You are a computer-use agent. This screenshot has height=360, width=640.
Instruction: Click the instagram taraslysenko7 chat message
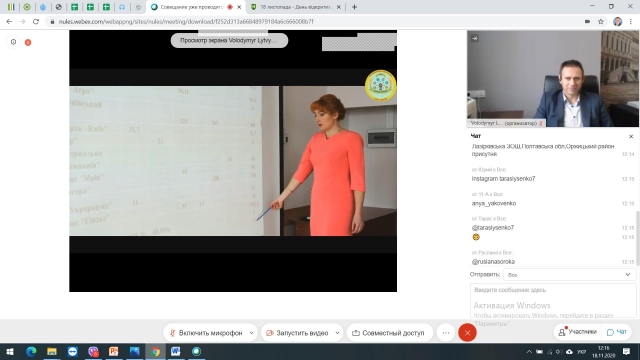point(503,179)
